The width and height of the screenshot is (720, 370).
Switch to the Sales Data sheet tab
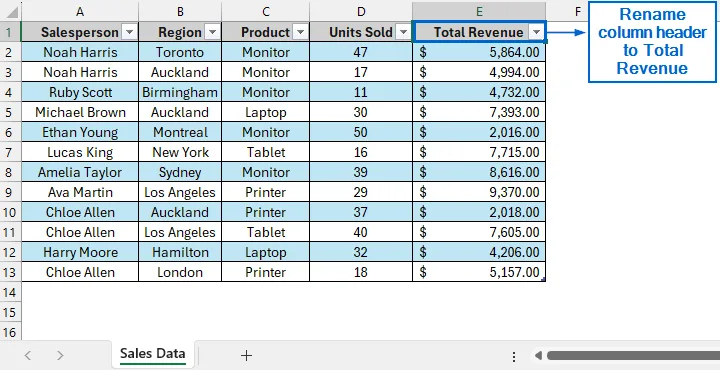(152, 353)
